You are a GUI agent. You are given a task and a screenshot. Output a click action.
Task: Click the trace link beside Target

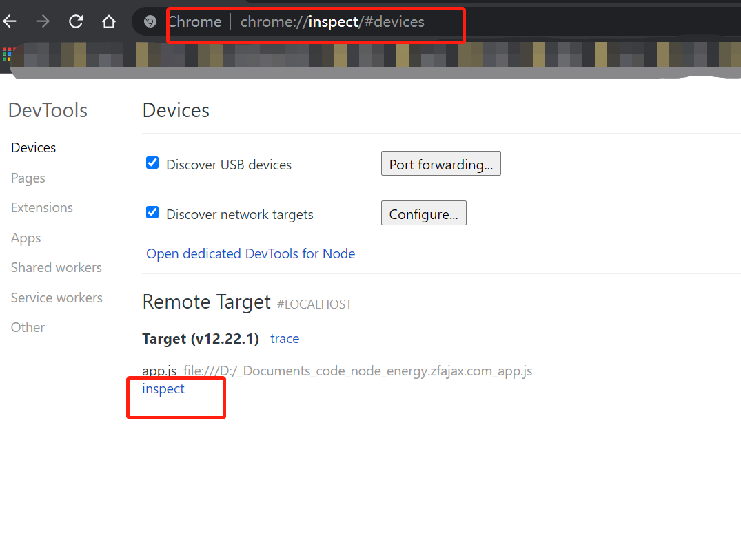(285, 338)
